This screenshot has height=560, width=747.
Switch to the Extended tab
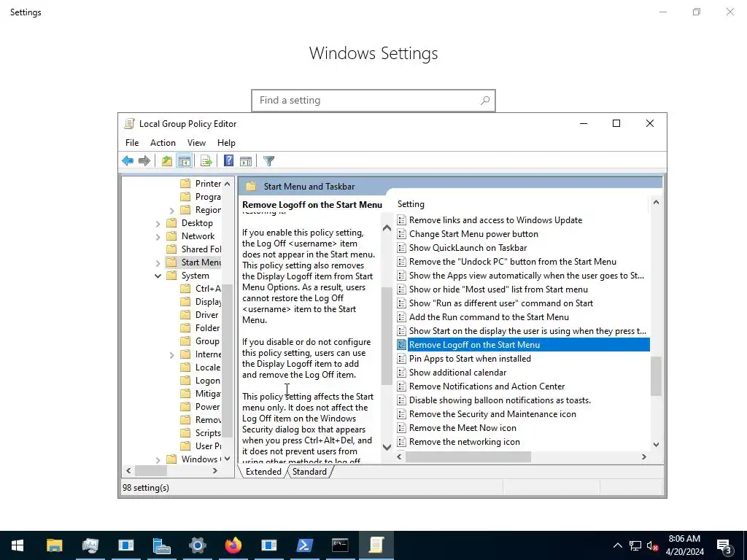[263, 472]
